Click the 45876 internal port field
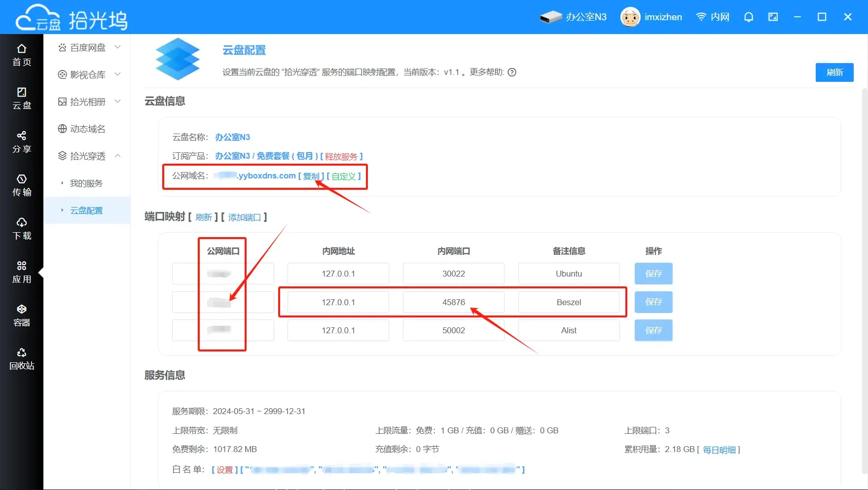The width and height of the screenshot is (868, 490). [x=454, y=302]
